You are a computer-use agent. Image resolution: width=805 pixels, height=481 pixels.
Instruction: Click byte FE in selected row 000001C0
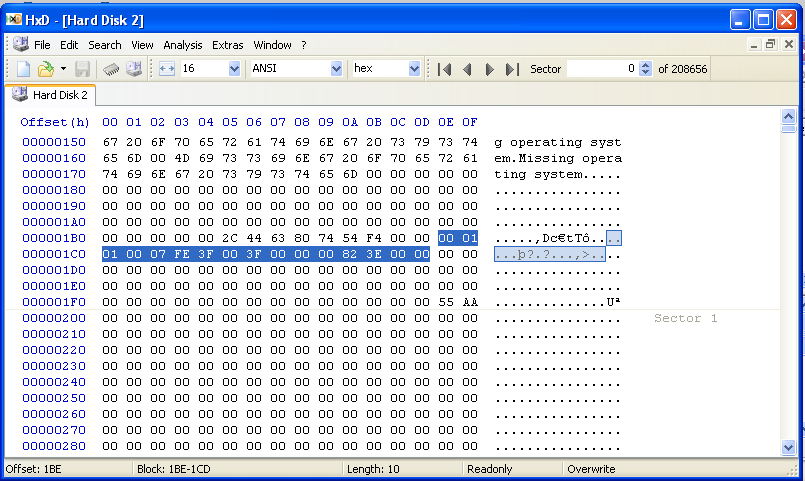(182, 254)
